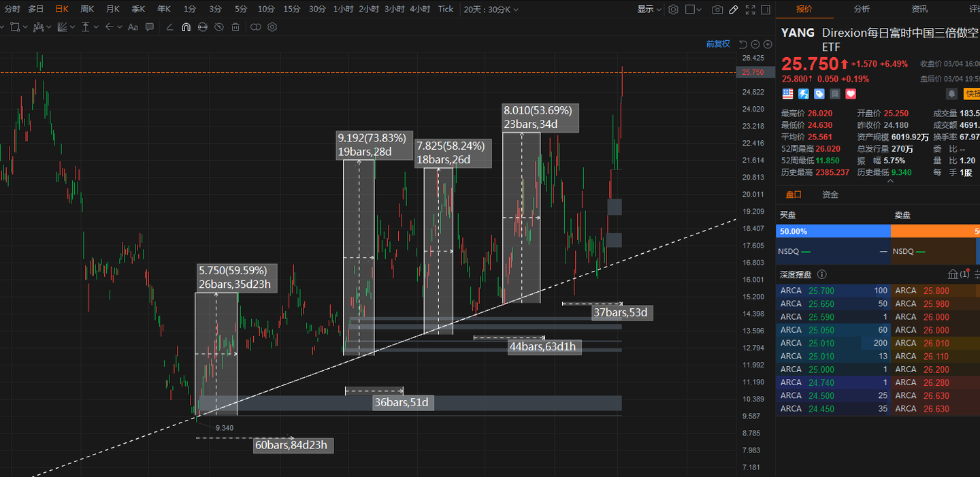Select ARCA bid row at 25.700
Viewport: 980px width, 477px height.
pyautogui.click(x=833, y=291)
